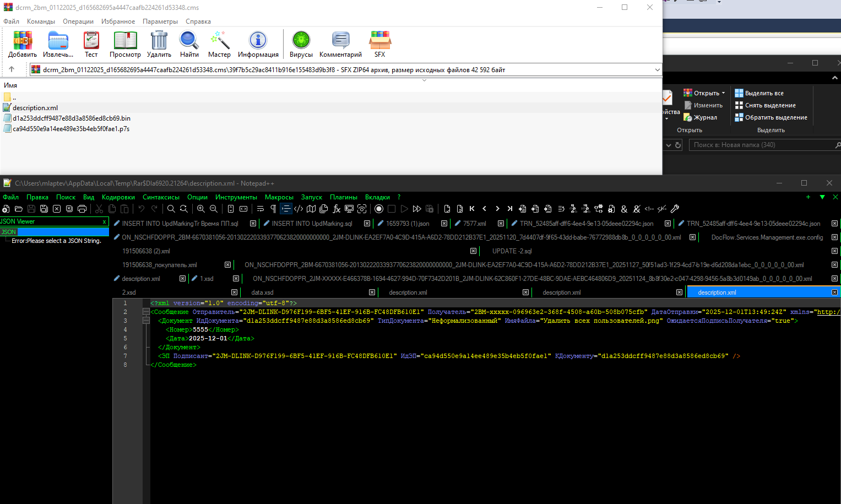Open the tab list dropdown triangle in Notepad++
This screenshot has height=504, width=841.
tap(822, 197)
